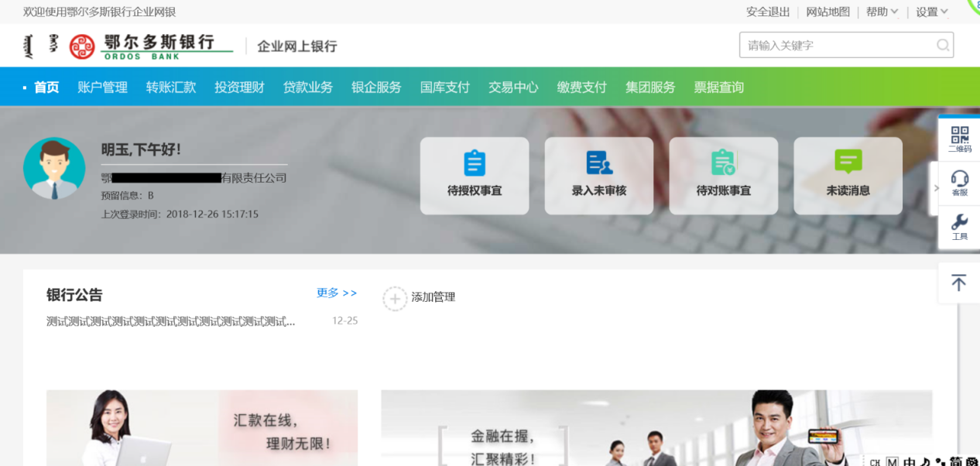Open 更多 >> bank announcements link
980x466 pixels.
click(337, 293)
